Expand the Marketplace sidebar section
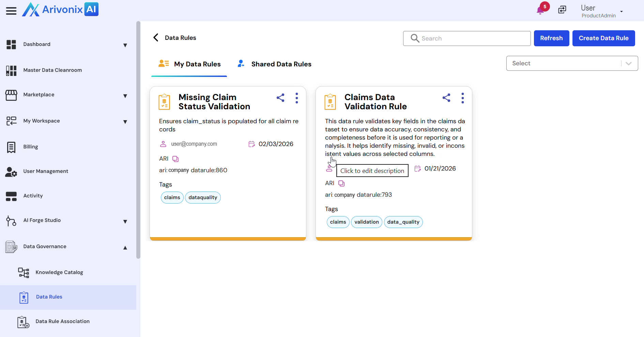This screenshot has width=644, height=337. pos(125,96)
